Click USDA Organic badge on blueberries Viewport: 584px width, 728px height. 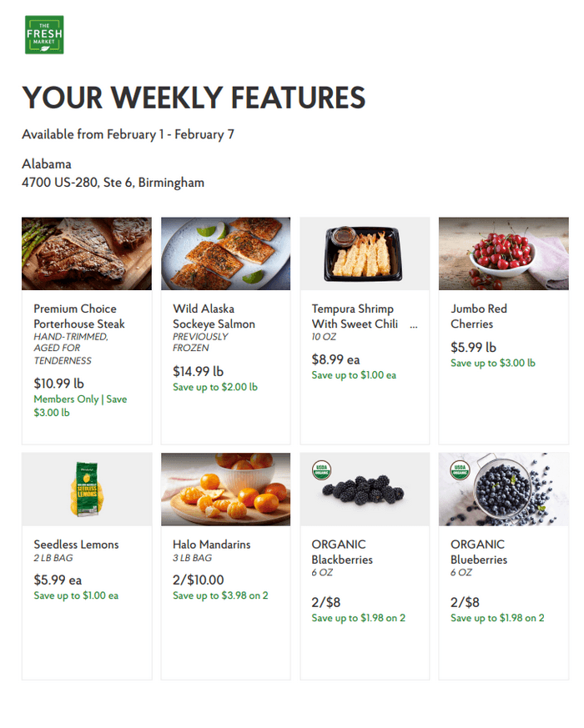(x=460, y=469)
